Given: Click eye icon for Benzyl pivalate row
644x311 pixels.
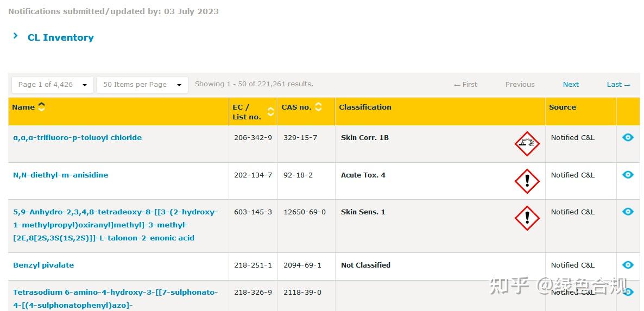Looking at the screenshot, I should [x=628, y=265].
